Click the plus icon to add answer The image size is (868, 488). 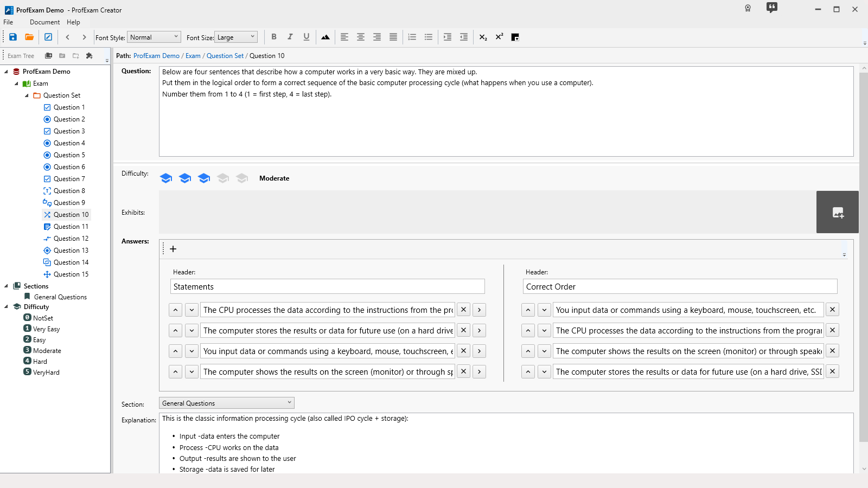point(173,249)
